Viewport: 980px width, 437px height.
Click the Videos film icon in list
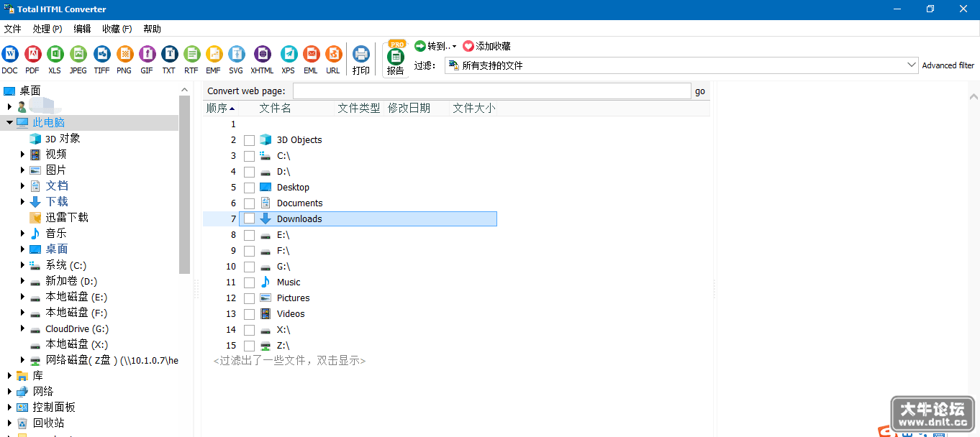pos(266,313)
